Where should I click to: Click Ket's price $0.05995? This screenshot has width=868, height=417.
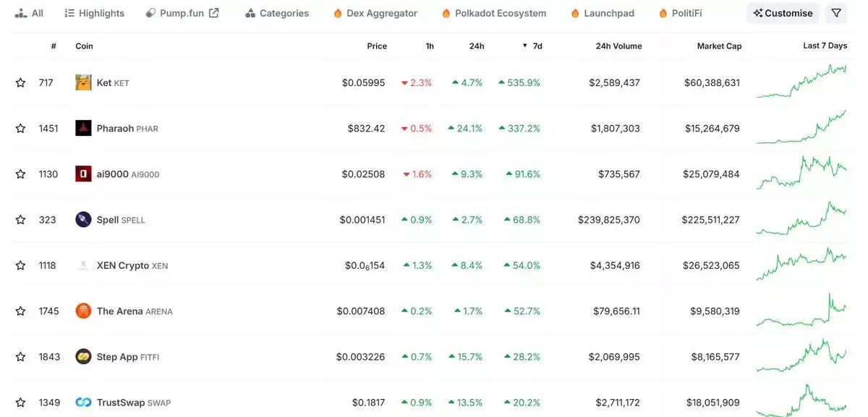(363, 83)
